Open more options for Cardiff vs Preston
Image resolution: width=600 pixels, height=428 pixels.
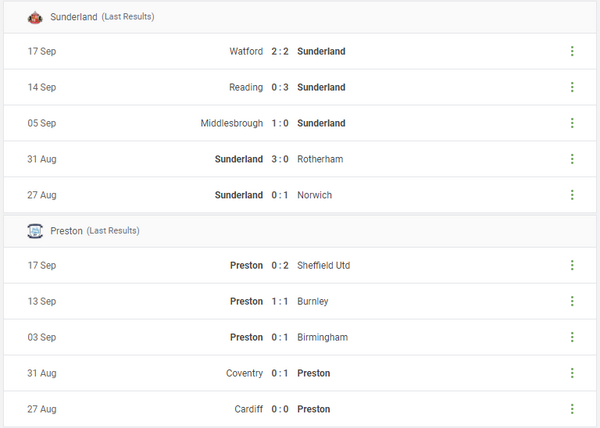point(572,409)
